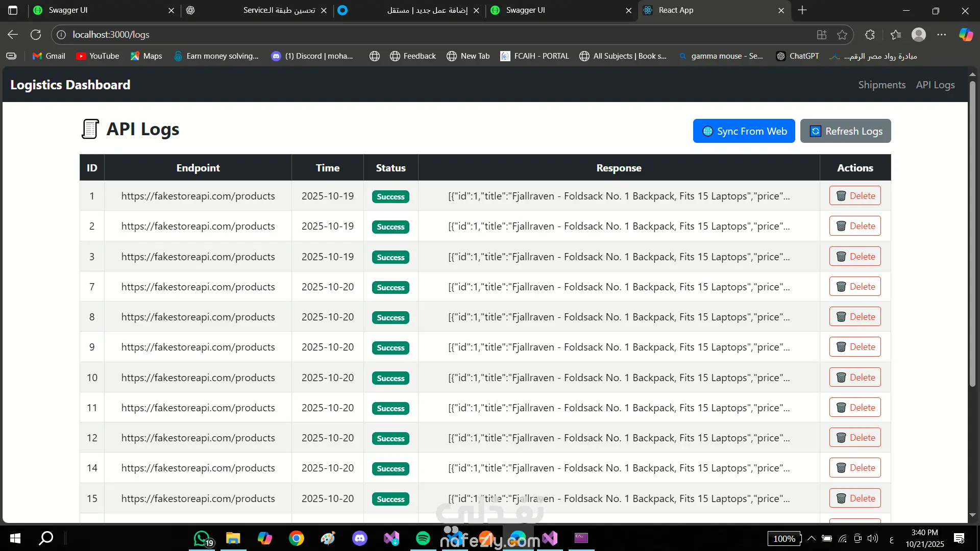Open the API Logs navigation link
Image resolution: width=980 pixels, height=551 pixels.
point(935,85)
